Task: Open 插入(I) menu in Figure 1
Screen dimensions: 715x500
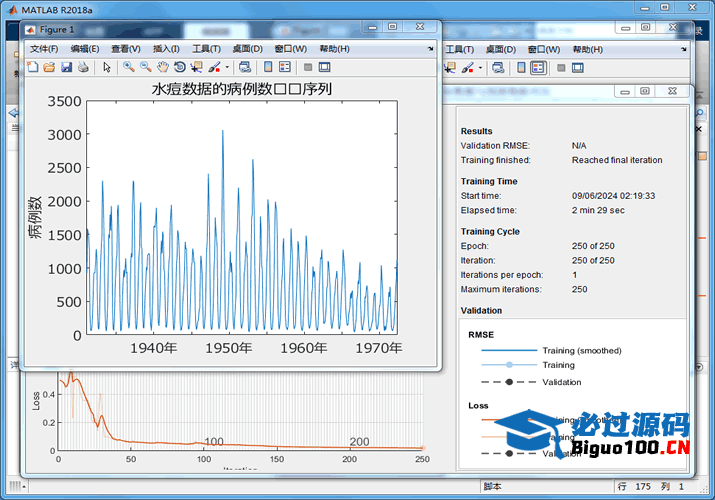Action: (x=166, y=49)
